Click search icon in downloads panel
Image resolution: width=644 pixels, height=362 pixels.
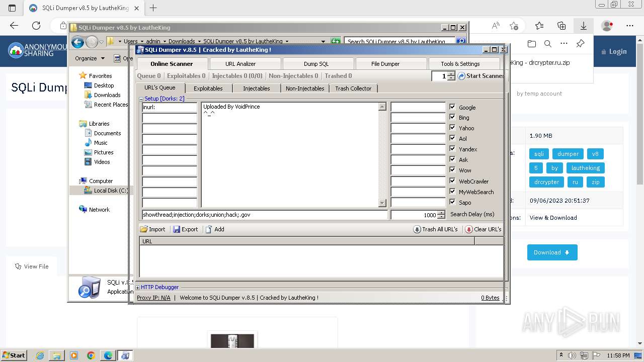point(548,44)
